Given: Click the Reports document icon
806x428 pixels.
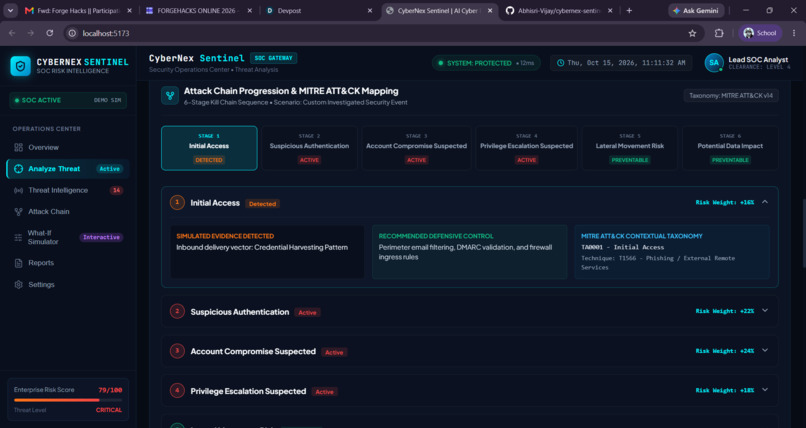Looking at the screenshot, I should click(19, 263).
